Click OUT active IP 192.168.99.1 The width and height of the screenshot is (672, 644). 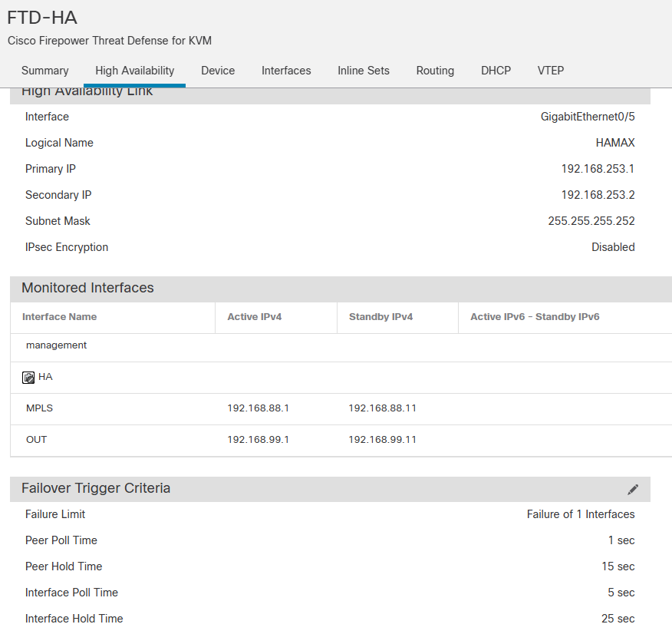click(x=258, y=440)
